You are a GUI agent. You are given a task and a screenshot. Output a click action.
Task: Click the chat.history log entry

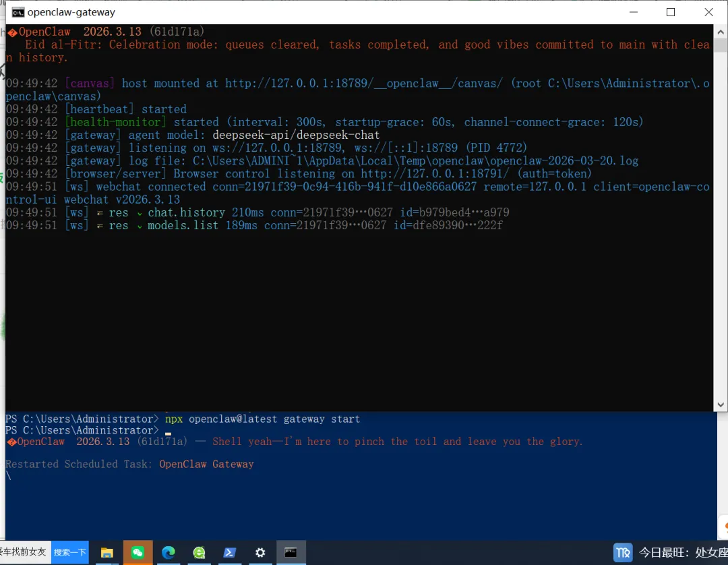[257, 212]
